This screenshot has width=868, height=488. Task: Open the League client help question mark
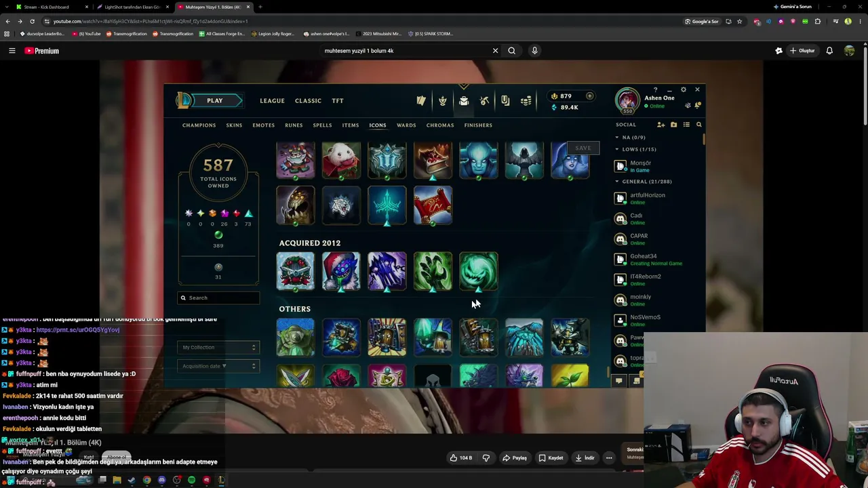655,89
